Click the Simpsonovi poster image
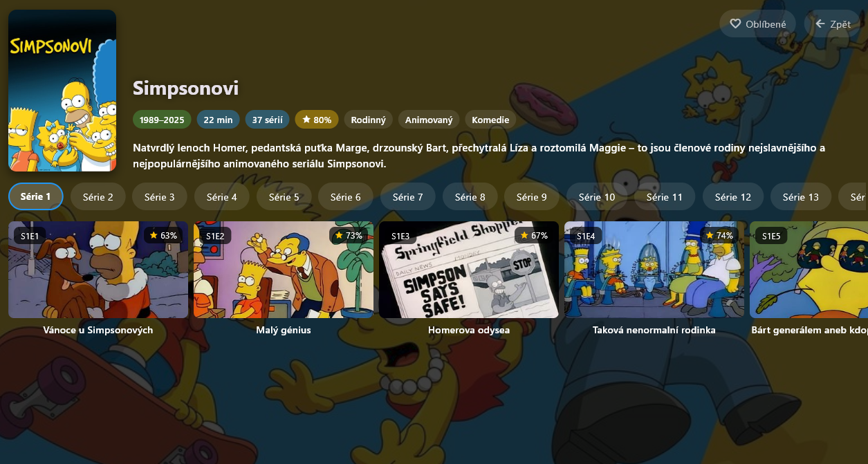Screen dimensions: 868x464 click(x=62, y=91)
